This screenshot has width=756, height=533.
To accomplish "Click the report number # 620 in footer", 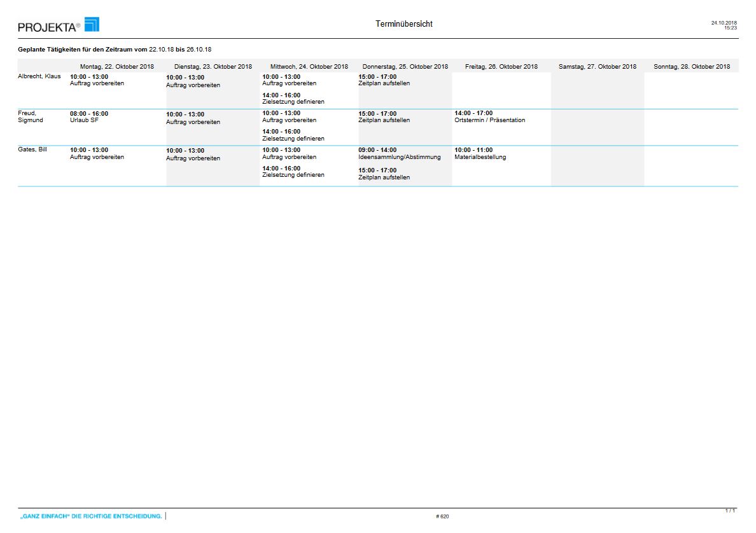I will click(442, 516).
